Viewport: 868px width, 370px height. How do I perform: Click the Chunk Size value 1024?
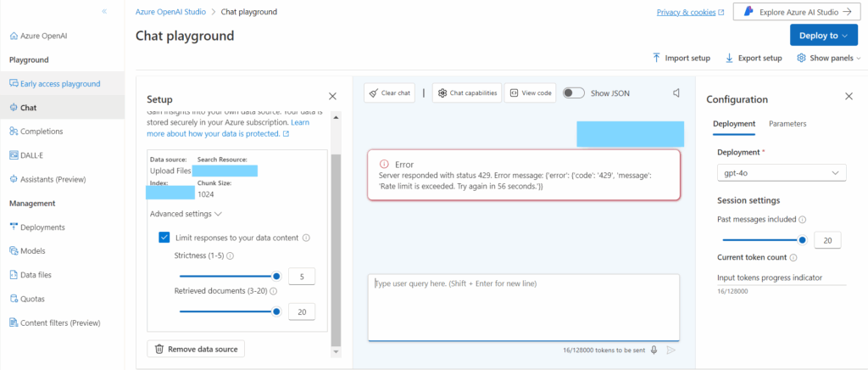(x=205, y=194)
